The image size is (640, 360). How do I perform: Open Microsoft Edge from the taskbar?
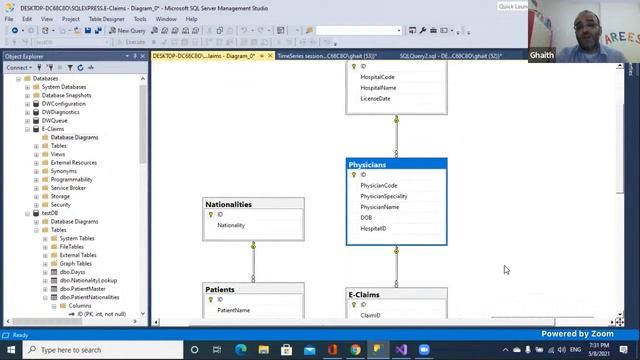coord(240,350)
